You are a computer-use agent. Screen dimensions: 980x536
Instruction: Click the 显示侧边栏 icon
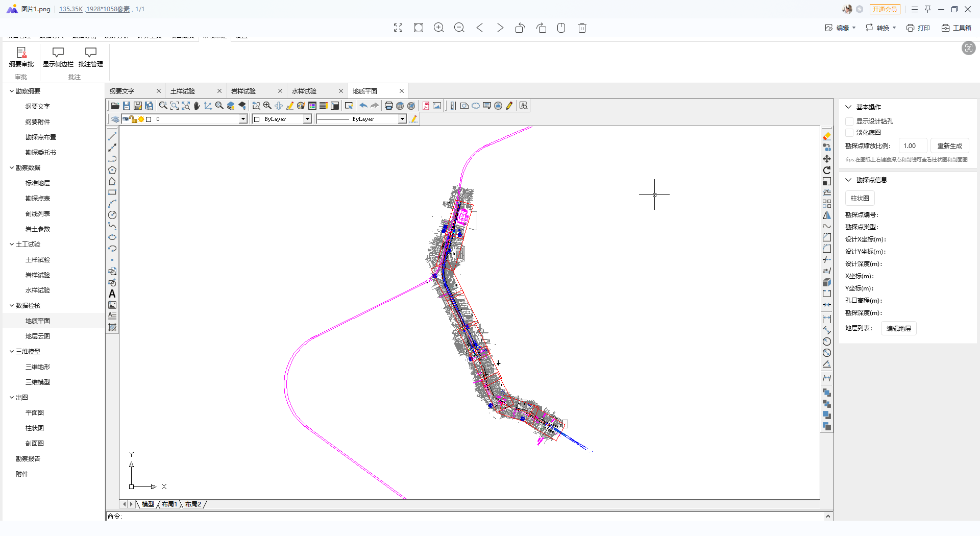coord(58,57)
